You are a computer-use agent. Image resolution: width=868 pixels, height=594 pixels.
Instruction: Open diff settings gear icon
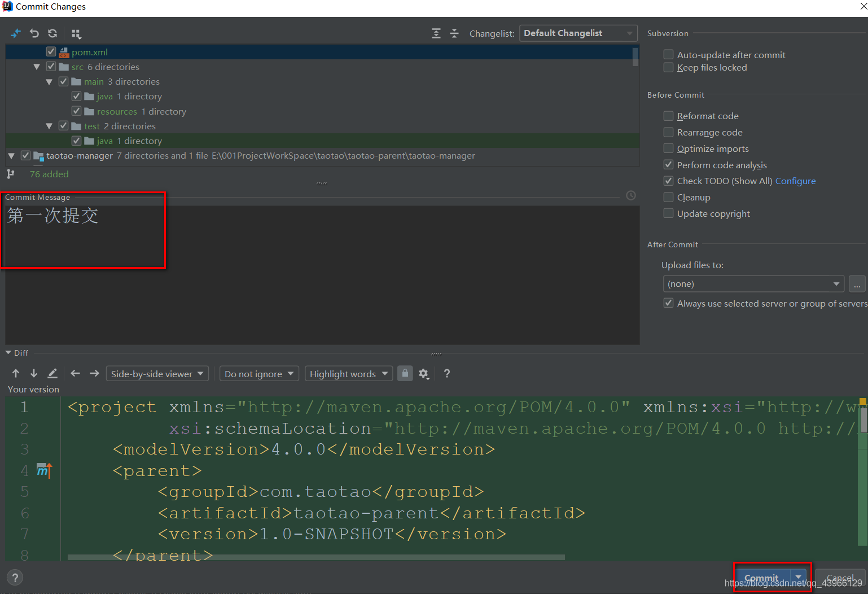pyautogui.click(x=424, y=374)
